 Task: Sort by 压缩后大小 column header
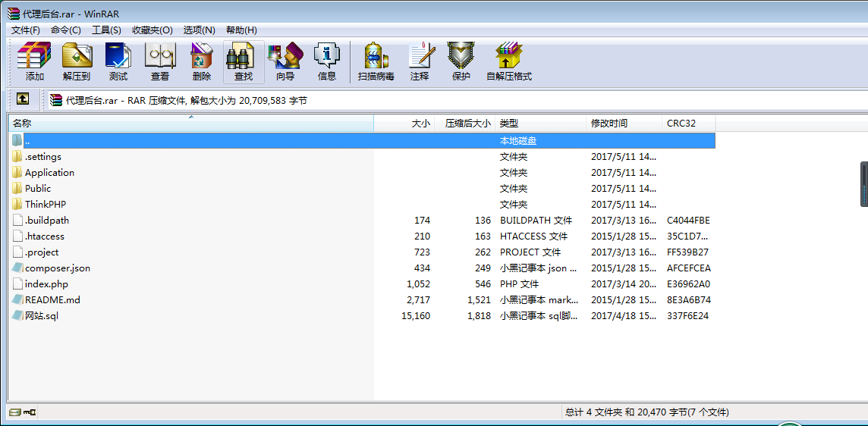(x=465, y=124)
